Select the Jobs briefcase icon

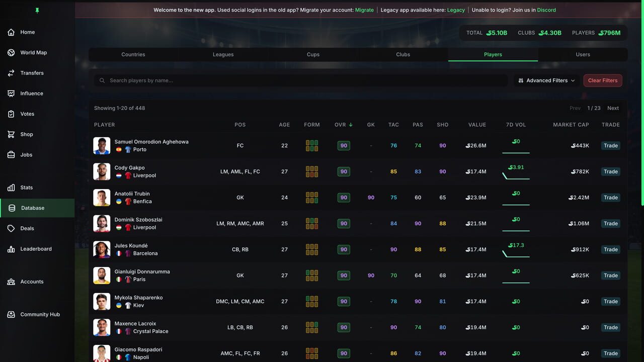(x=11, y=155)
